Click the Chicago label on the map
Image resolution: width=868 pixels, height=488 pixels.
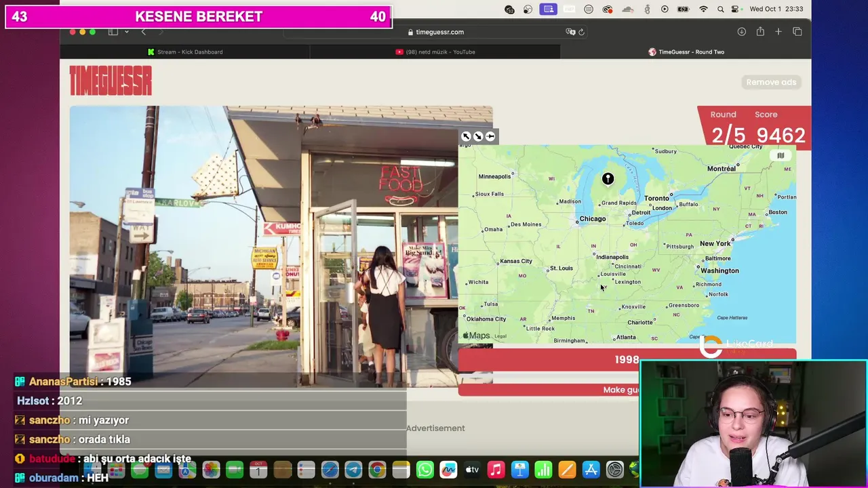pos(593,219)
